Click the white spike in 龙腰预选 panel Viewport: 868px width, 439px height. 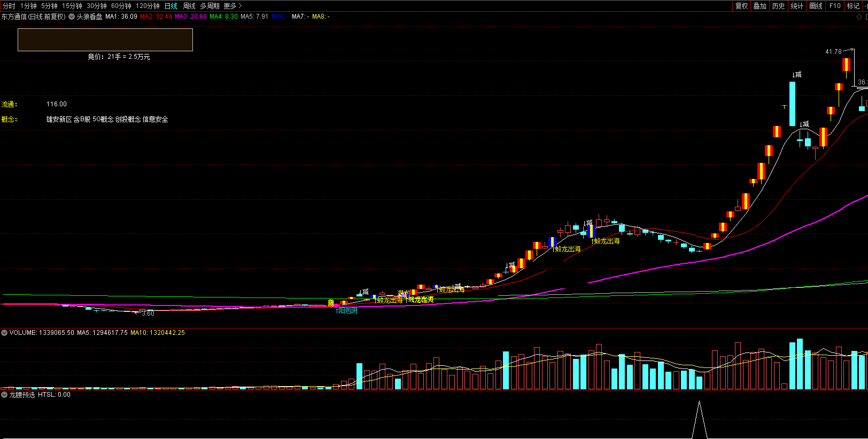[699, 420]
